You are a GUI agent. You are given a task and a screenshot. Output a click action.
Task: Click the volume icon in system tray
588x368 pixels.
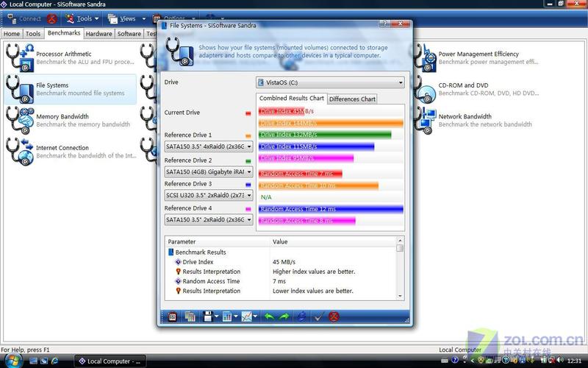(560, 360)
